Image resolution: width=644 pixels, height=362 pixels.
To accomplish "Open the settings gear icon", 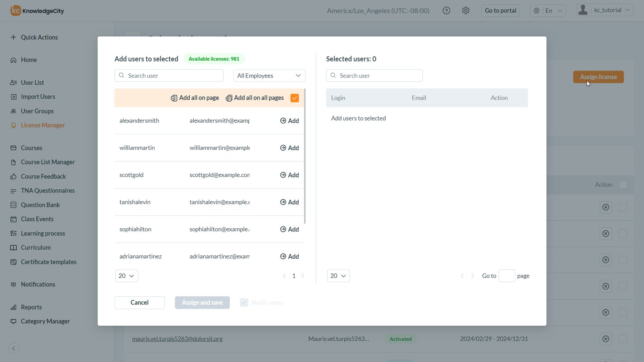I will pos(466,10).
